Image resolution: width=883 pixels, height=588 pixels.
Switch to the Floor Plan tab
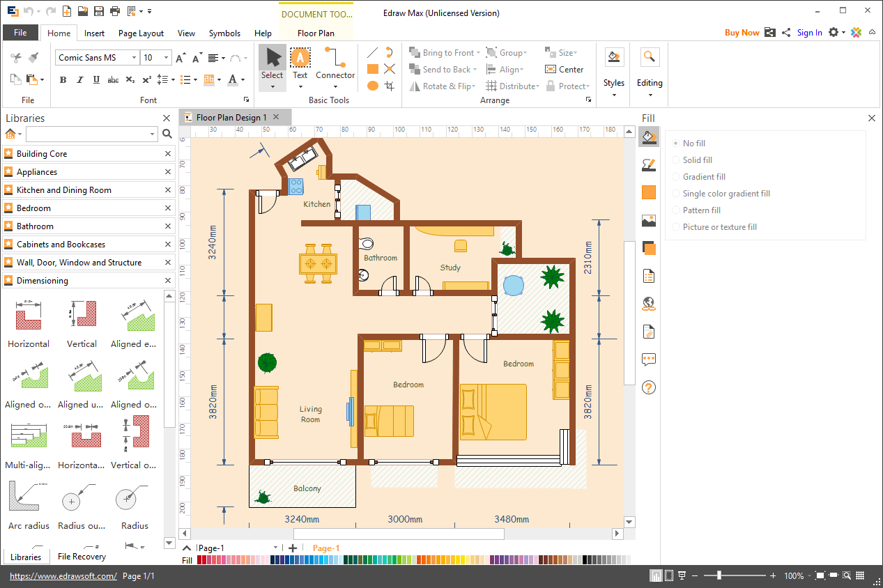[x=316, y=33]
